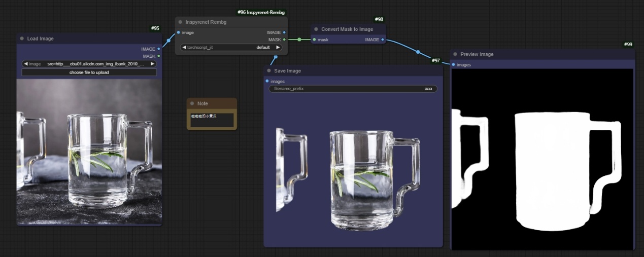Select previous image with Load Image left arrow

[26, 64]
